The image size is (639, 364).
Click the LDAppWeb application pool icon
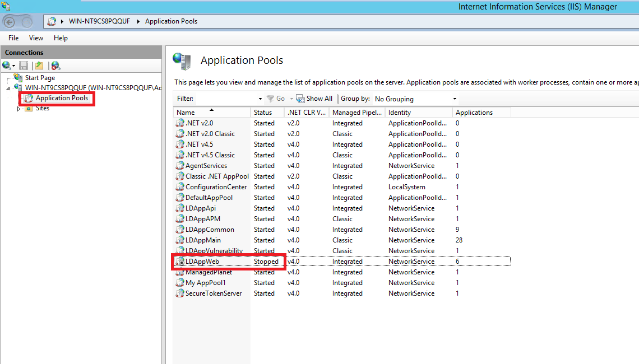180,262
